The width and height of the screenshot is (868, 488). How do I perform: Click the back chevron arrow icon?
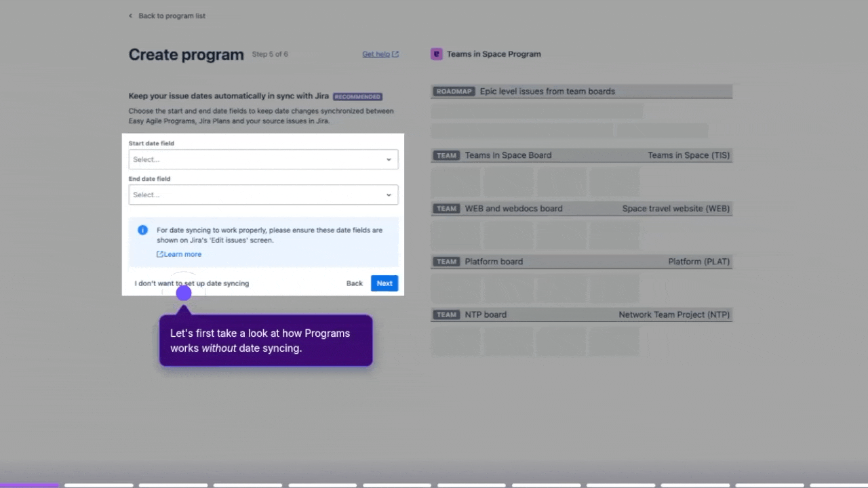[131, 16]
